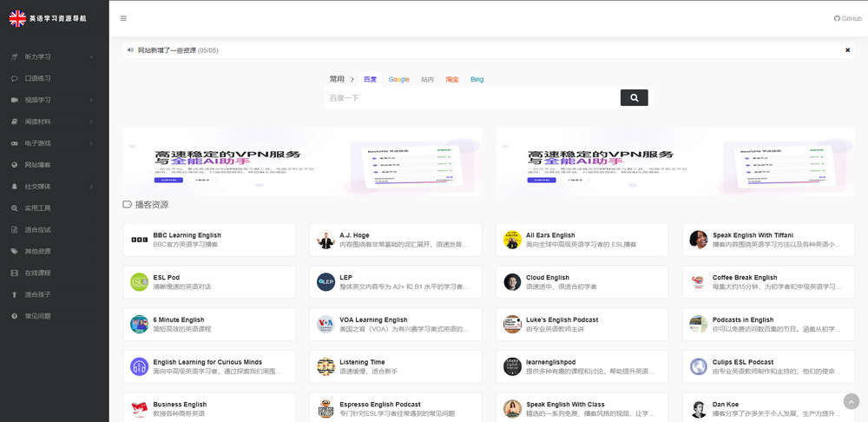The width and height of the screenshot is (868, 422).
Task: Open the Speak English With Class card
Action: pyautogui.click(x=582, y=408)
